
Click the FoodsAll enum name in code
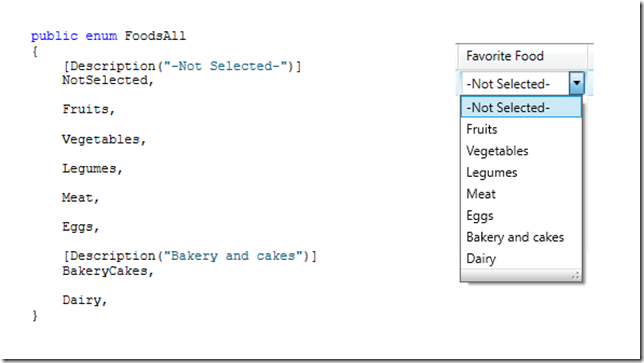coord(155,36)
